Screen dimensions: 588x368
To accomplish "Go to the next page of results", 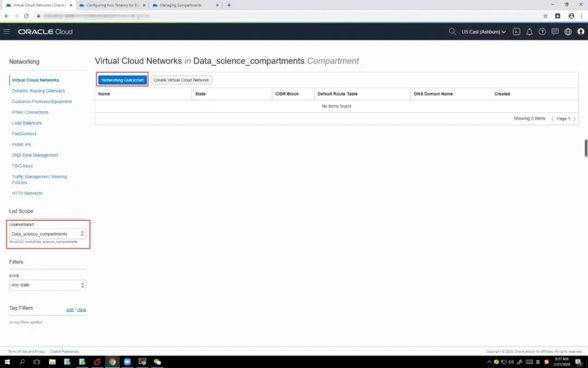I will [574, 119].
